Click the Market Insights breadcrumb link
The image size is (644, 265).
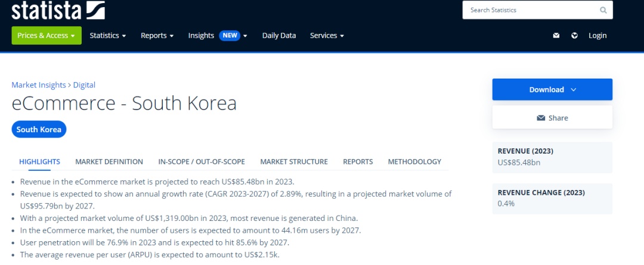pyautogui.click(x=39, y=85)
